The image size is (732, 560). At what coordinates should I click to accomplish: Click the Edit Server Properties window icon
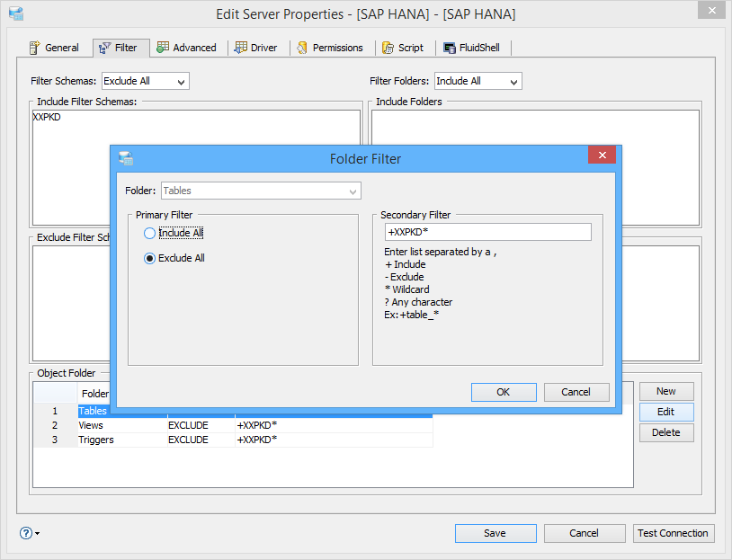(16, 13)
